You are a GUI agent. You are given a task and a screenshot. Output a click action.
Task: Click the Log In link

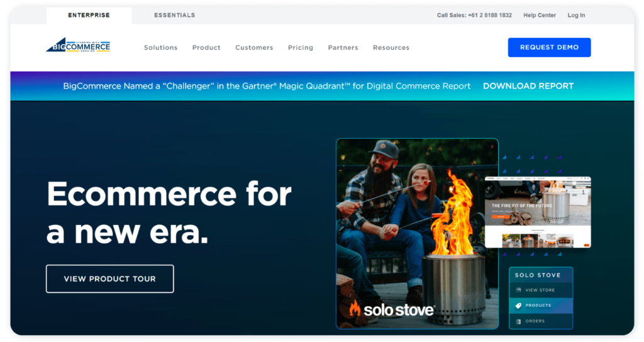click(x=576, y=15)
